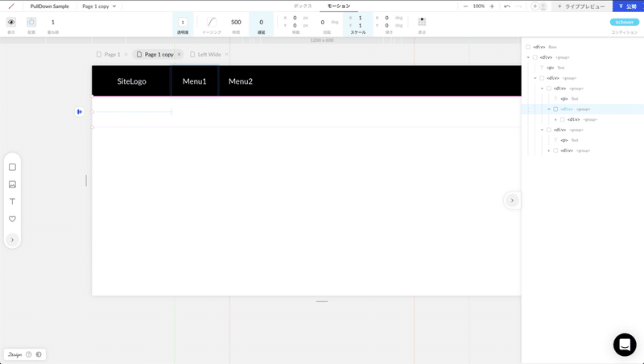Click the 100% zoom level
Viewport: 644px width, 364px height.
pos(478,6)
